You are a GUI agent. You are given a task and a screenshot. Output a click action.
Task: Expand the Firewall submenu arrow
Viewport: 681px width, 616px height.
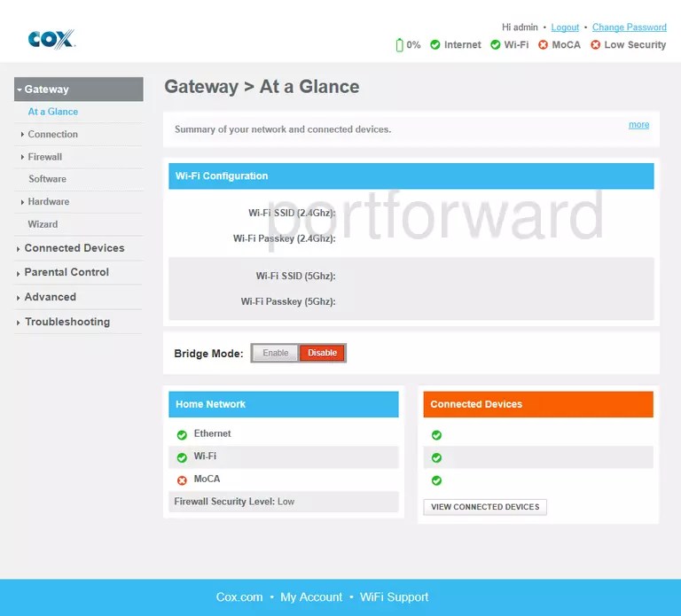[x=22, y=157]
